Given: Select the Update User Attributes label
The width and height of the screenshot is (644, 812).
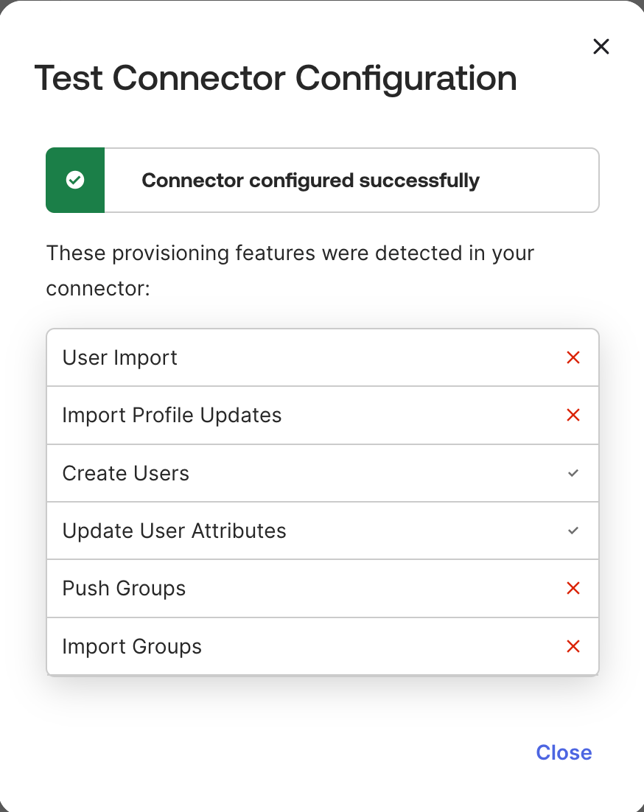Looking at the screenshot, I should tap(175, 531).
